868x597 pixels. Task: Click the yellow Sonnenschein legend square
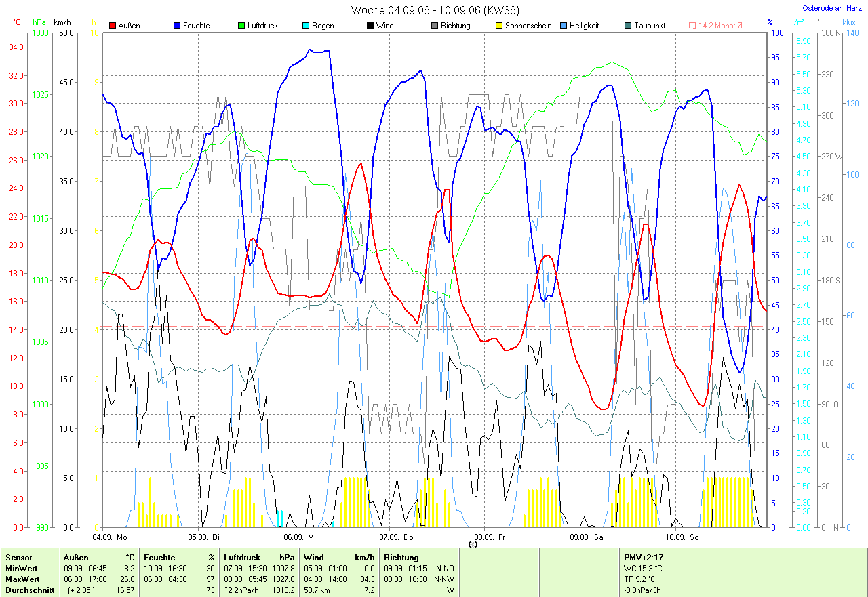(499, 26)
